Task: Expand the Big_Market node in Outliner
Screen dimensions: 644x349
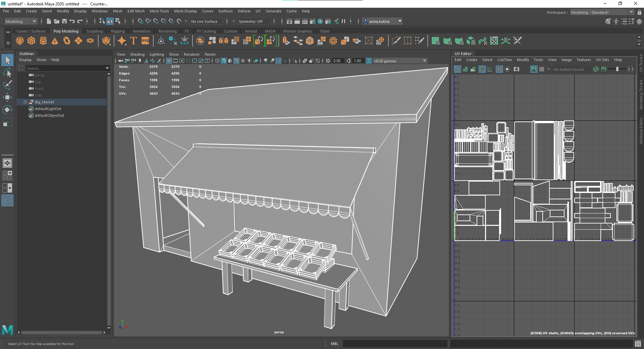Action: (x=25, y=102)
